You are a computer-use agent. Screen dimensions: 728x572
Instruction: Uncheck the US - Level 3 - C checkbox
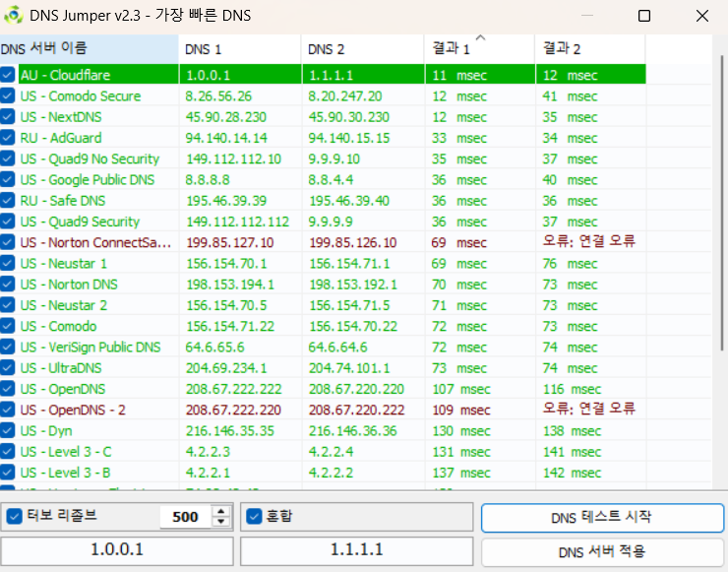tap(8, 451)
